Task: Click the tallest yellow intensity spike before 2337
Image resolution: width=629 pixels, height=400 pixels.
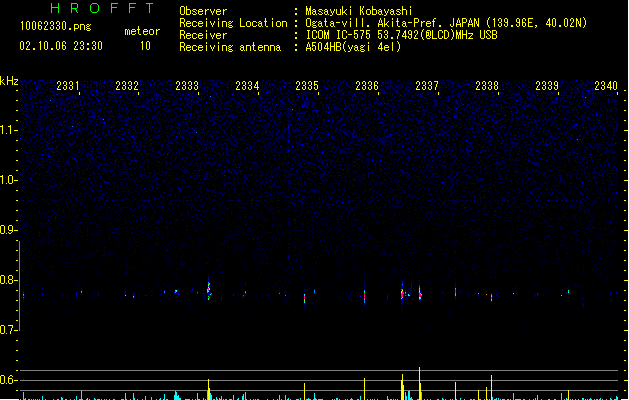Action: [420, 383]
